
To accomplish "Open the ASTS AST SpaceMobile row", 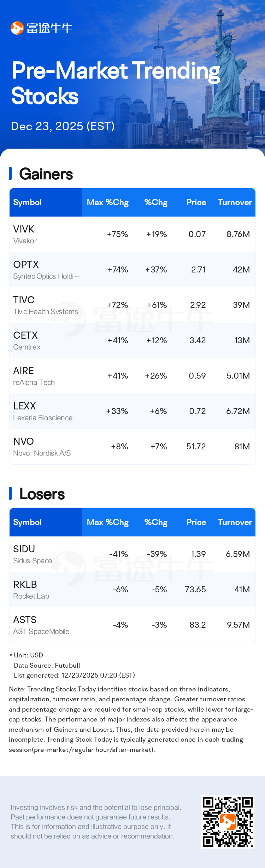I will (x=132, y=625).
